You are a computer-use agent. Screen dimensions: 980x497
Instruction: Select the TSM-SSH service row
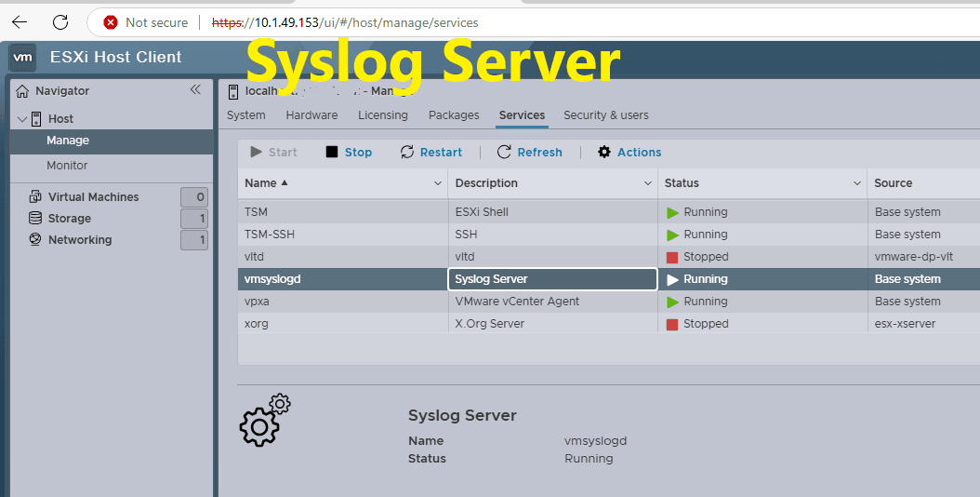(609, 235)
